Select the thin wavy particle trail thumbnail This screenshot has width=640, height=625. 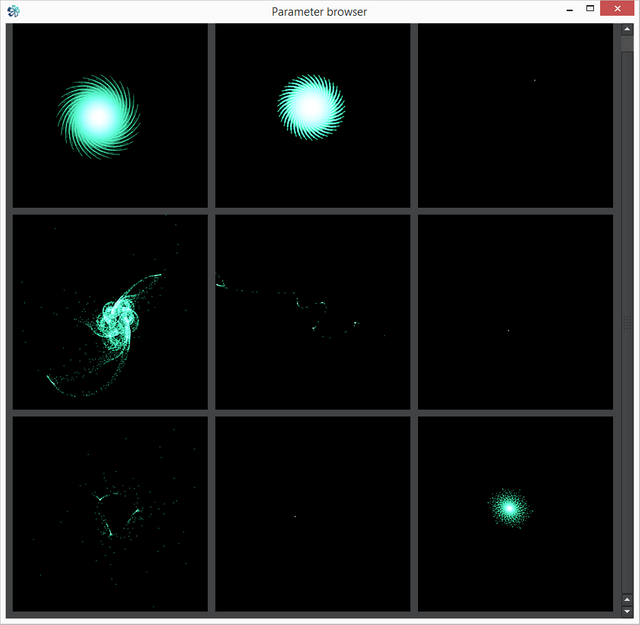tap(313, 312)
